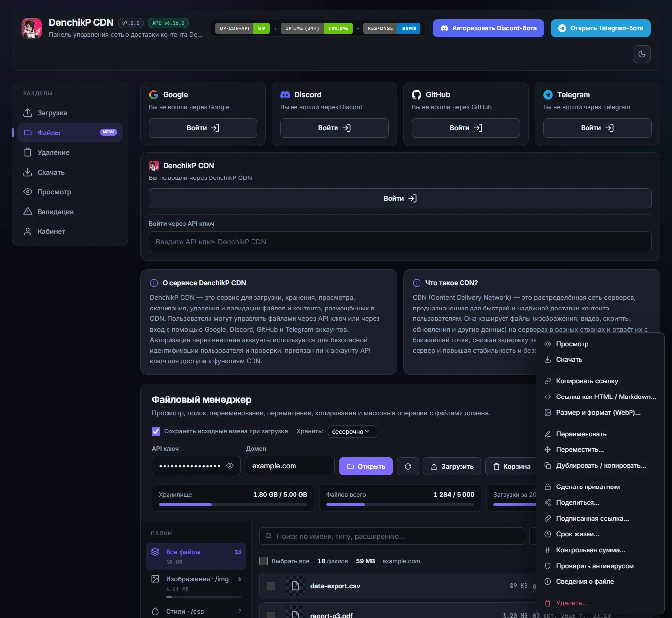Click the drop icon of Стили folder
Image resolution: width=672 pixels, height=618 pixels.
point(155,611)
